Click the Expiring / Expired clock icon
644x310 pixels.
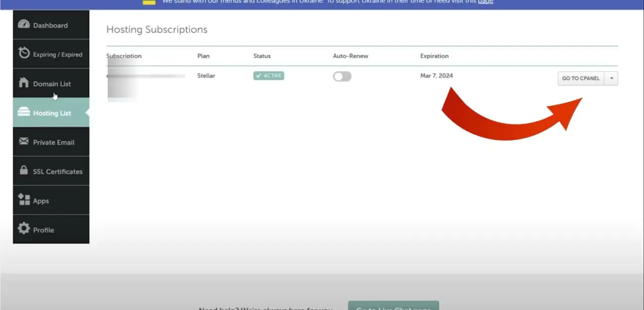[24, 53]
